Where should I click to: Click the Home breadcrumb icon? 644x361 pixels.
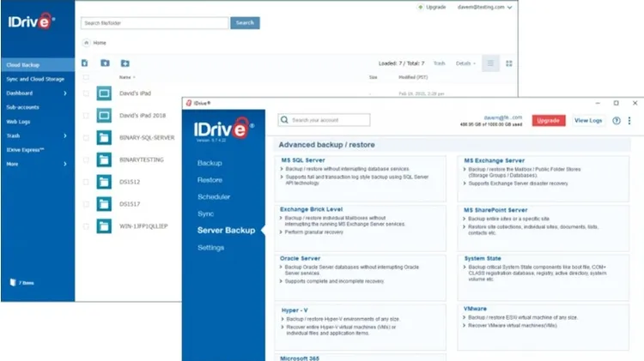pos(86,42)
